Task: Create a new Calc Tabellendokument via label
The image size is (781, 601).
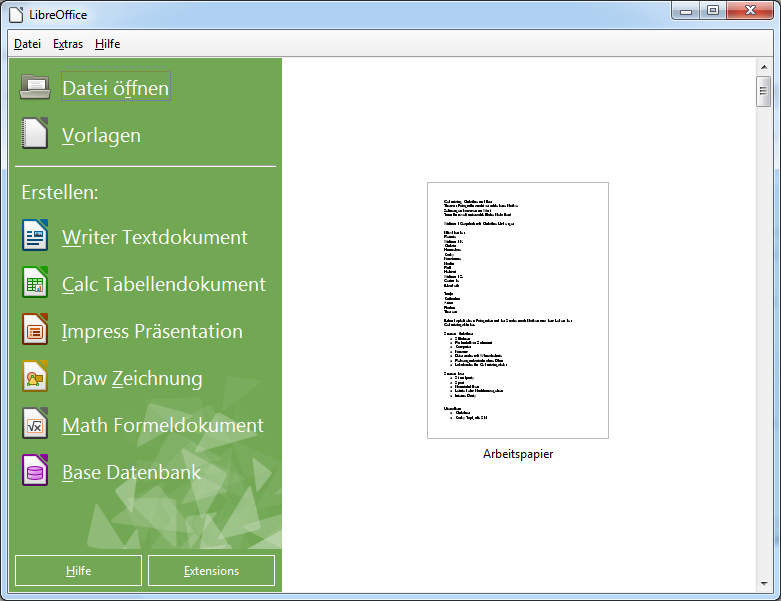Action: [164, 284]
